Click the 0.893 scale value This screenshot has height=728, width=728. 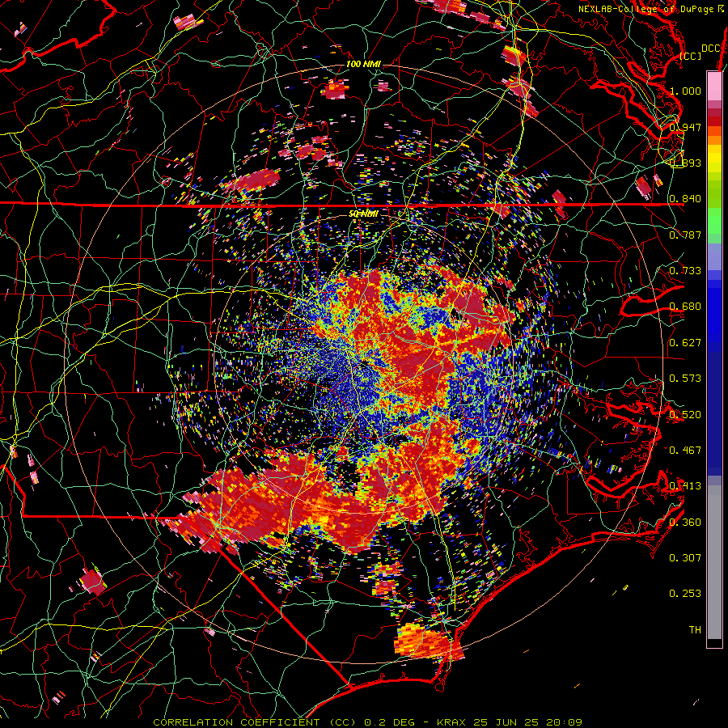click(x=685, y=163)
